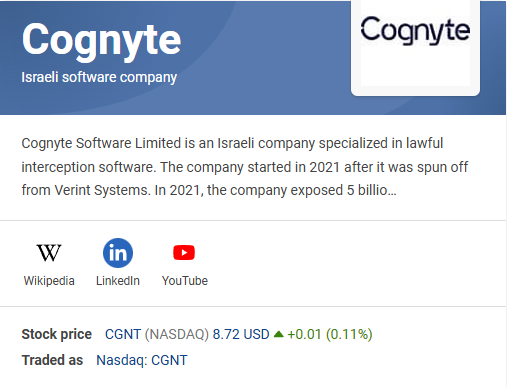Click the Israeli software company subtitle
Viewport: 508px width, 387px height.
(x=99, y=77)
